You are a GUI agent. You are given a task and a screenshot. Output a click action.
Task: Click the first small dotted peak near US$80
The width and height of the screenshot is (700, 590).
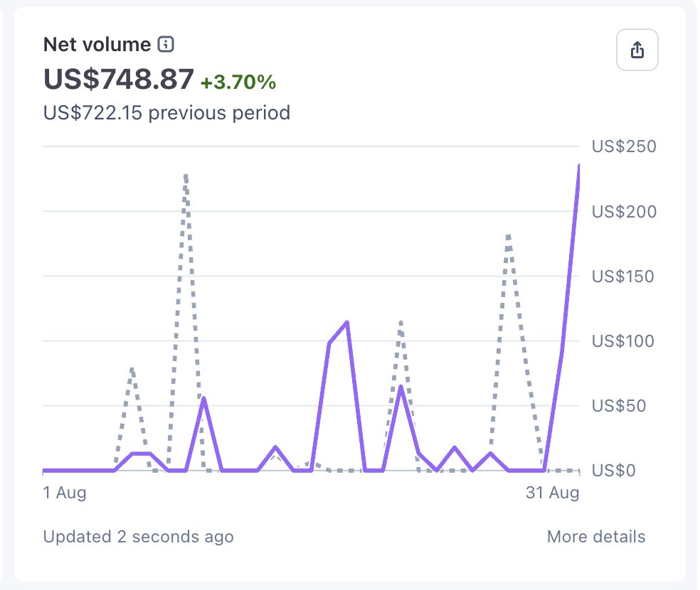pos(132,369)
